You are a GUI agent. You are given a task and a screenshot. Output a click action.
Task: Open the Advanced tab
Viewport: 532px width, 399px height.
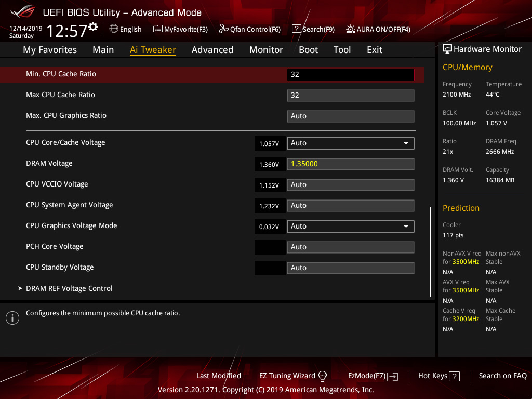click(x=212, y=50)
